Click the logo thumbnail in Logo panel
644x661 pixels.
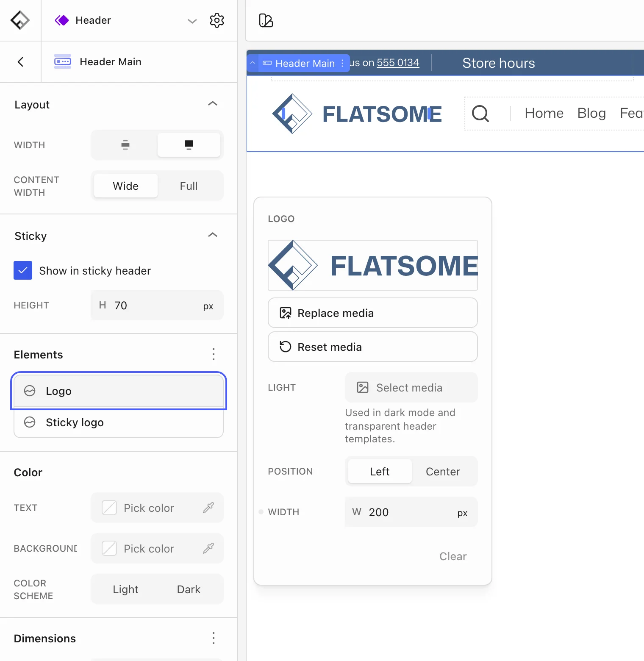click(373, 265)
